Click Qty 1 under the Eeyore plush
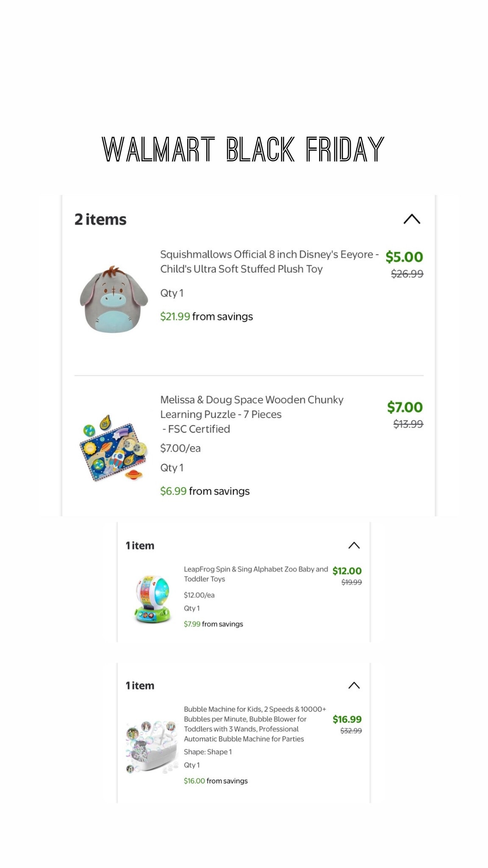Image resolution: width=488 pixels, height=868 pixels. [171, 292]
